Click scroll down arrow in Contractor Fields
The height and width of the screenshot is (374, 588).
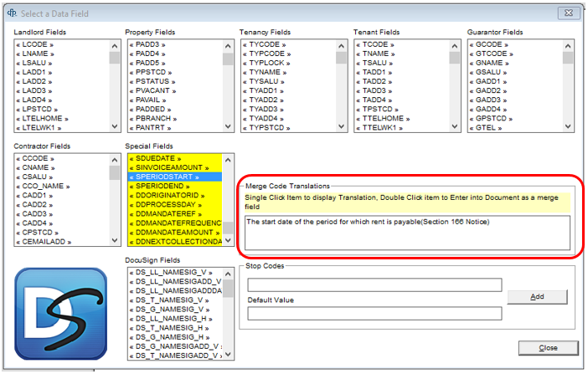click(115, 240)
